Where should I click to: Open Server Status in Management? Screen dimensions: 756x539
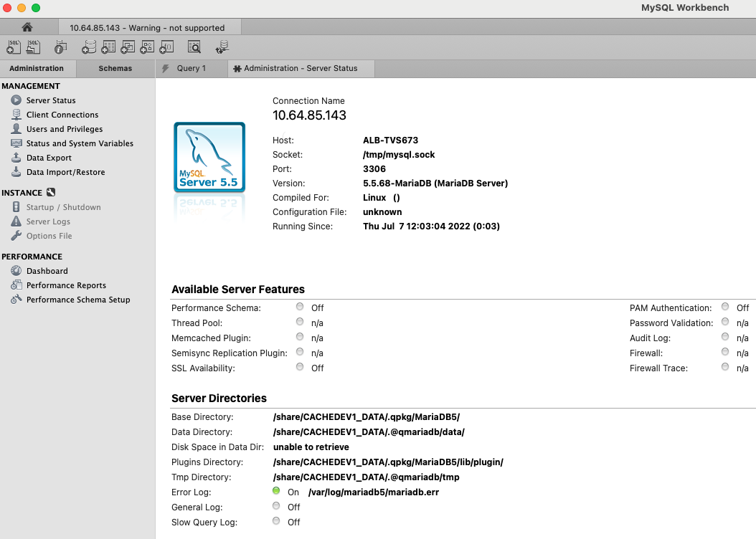click(x=51, y=100)
